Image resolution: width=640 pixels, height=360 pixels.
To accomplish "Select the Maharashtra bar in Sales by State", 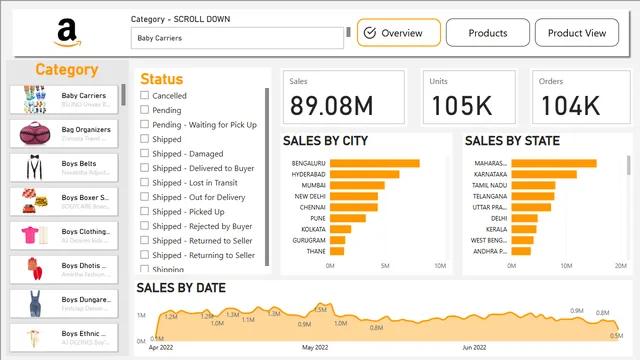I will pos(554,163).
